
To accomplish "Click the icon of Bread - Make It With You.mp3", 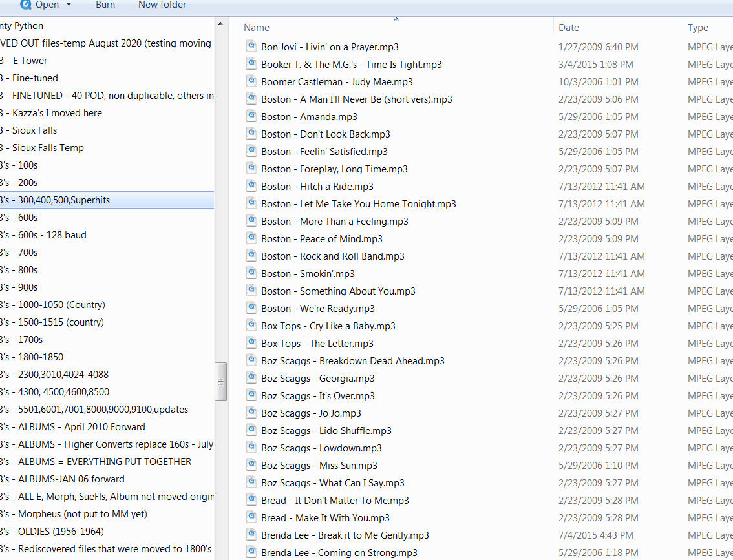I will click(251, 517).
